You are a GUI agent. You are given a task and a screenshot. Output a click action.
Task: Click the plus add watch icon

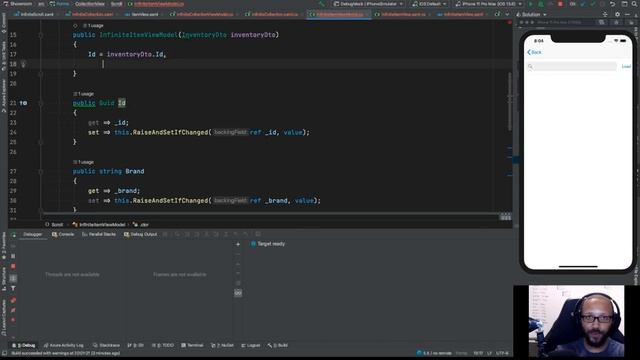[238, 244]
